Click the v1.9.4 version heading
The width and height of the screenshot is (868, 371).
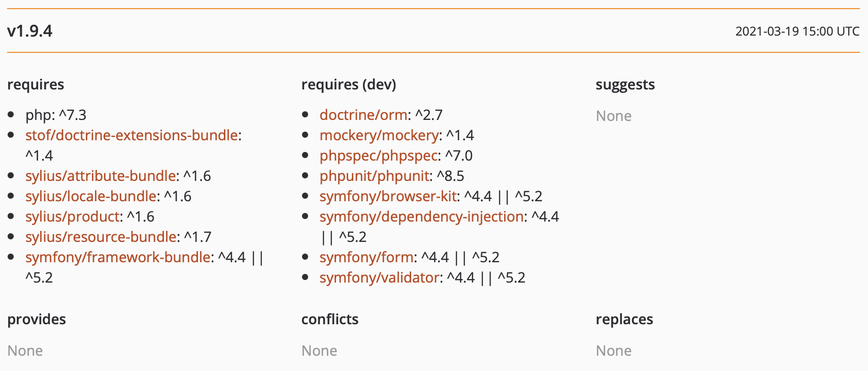coord(30,31)
